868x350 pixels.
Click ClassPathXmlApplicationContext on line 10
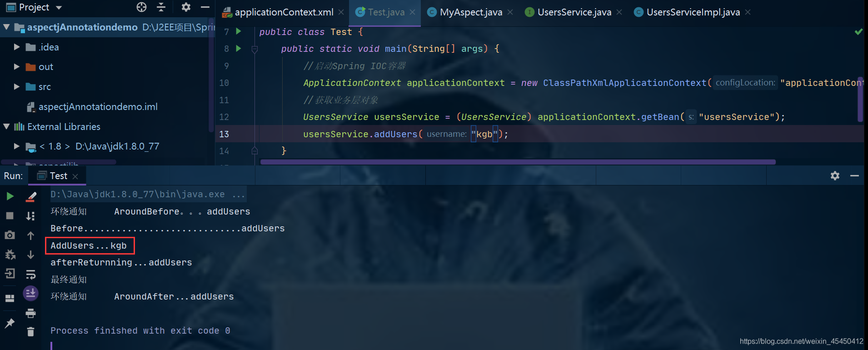point(624,83)
